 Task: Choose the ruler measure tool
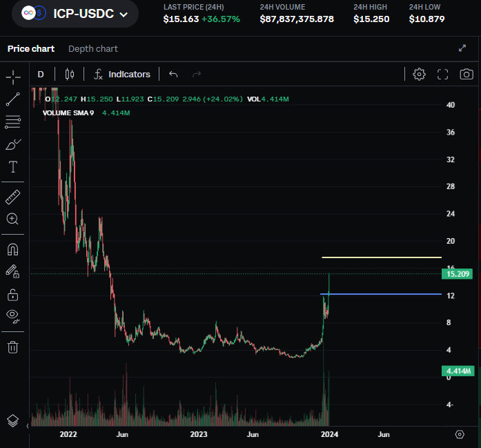click(13, 197)
